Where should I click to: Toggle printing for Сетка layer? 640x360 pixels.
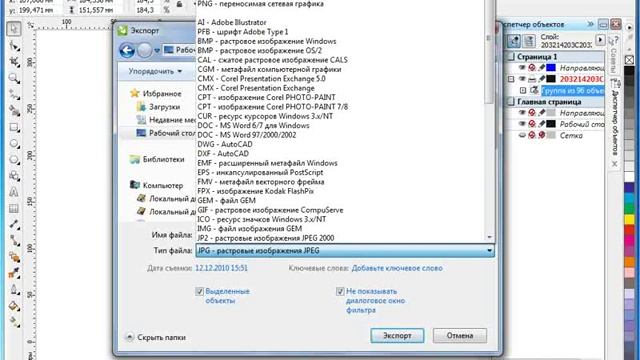tap(532, 135)
